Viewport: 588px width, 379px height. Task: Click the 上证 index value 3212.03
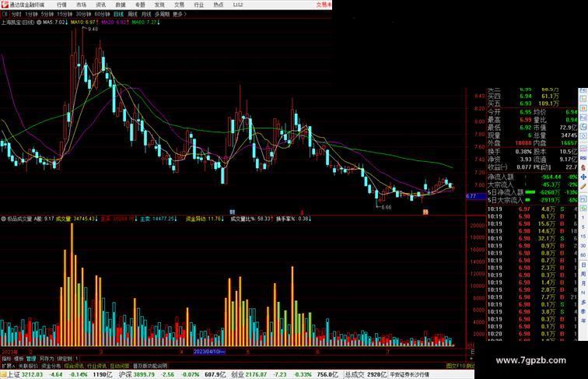(32, 374)
